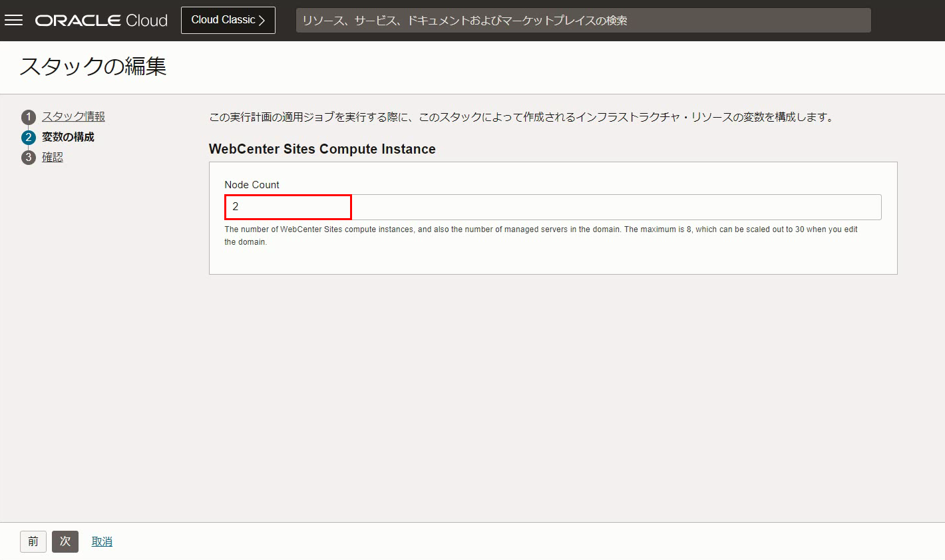Open the hamburger navigation menu
This screenshot has width=945, height=560.
(13, 21)
